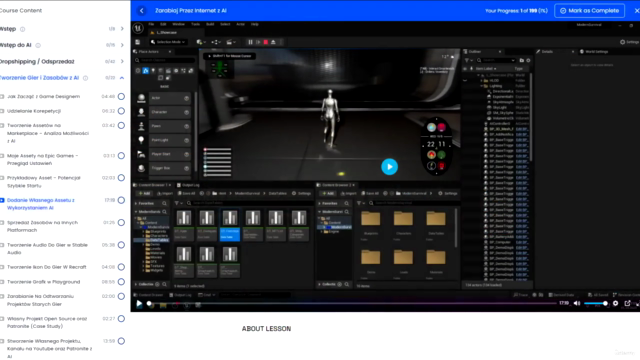Open lesson Tworzenie Ikon Do Gier W Recraft
The height and width of the screenshot is (360, 640).
click(47, 267)
